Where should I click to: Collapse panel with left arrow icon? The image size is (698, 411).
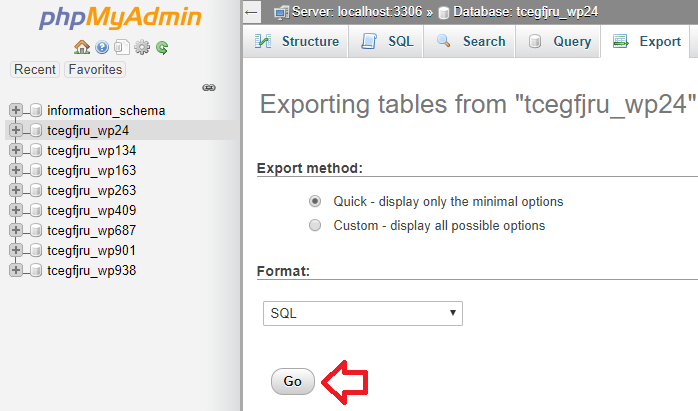pyautogui.click(x=252, y=12)
